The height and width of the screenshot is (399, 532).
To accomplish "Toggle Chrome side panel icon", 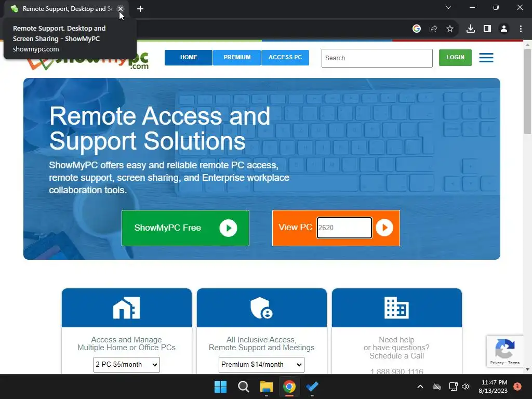I will pos(487,29).
